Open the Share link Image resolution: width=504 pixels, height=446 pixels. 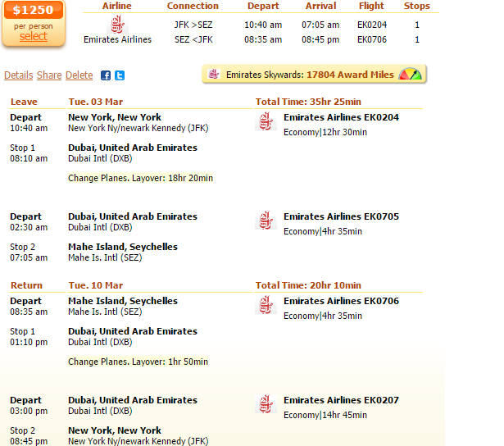coord(49,75)
